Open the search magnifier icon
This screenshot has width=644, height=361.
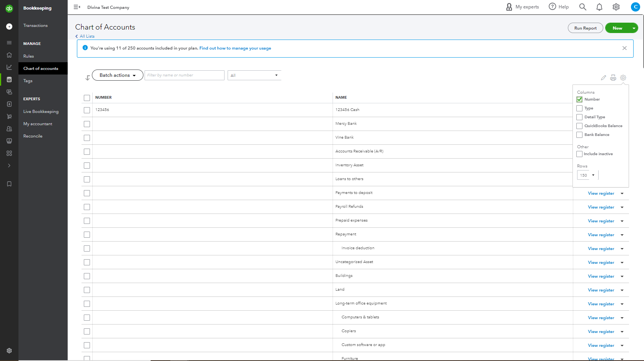pos(582,7)
